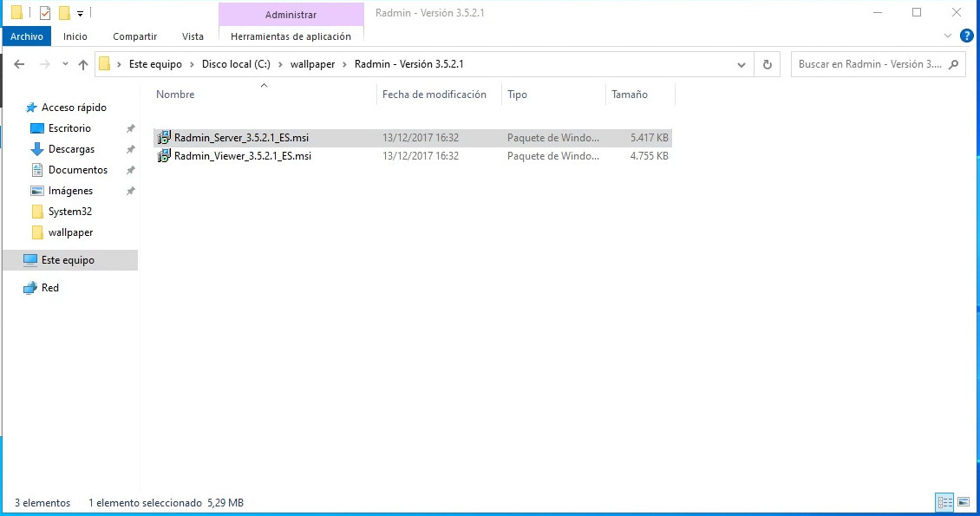Image resolution: width=980 pixels, height=516 pixels.
Task: Refresh the current folder view
Action: click(x=767, y=64)
